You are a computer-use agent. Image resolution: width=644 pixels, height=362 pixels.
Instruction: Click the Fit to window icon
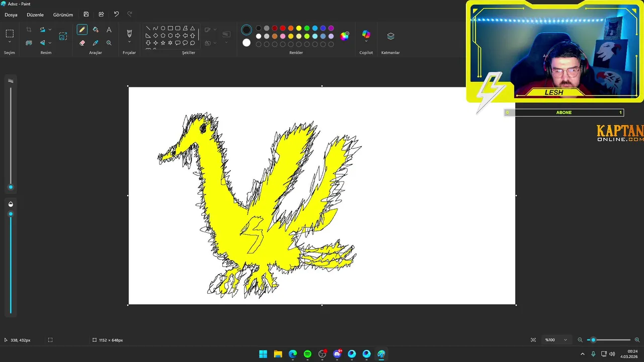533,340
